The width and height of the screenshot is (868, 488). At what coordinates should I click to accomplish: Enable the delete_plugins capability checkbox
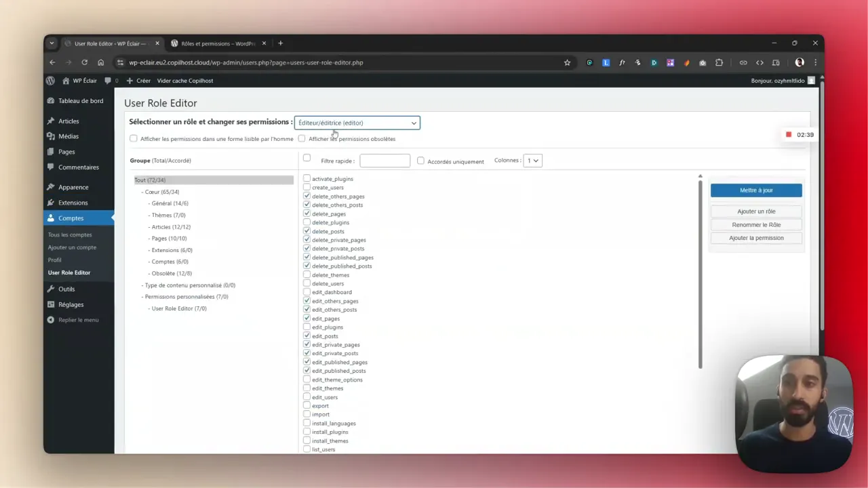click(x=307, y=222)
